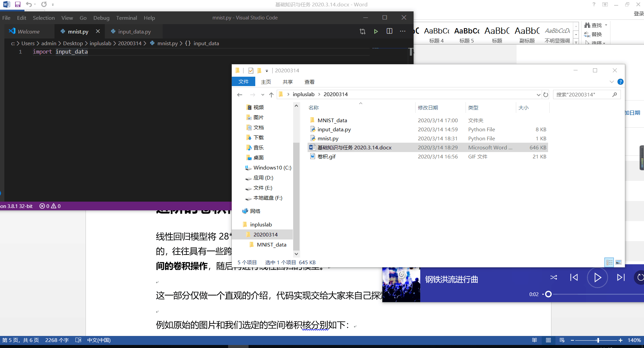The height and width of the screenshot is (348, 644).
Task: Save the Word document via the toolbar icon
Action: coord(18,4)
